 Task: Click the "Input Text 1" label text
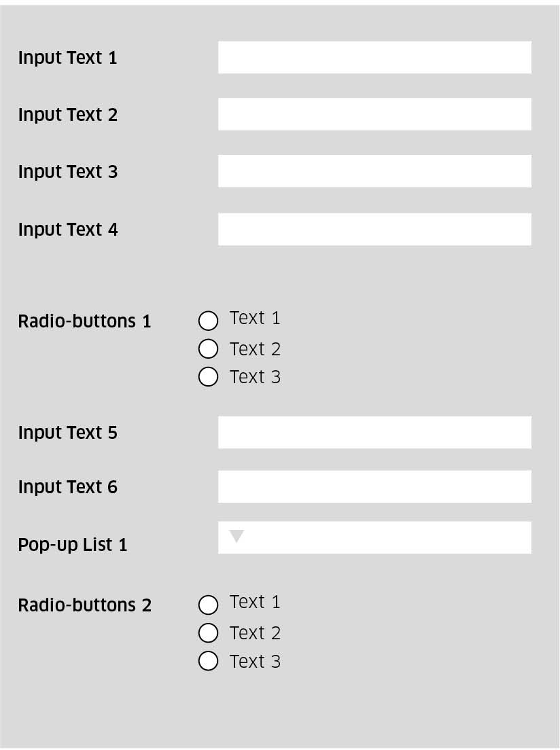coord(67,58)
